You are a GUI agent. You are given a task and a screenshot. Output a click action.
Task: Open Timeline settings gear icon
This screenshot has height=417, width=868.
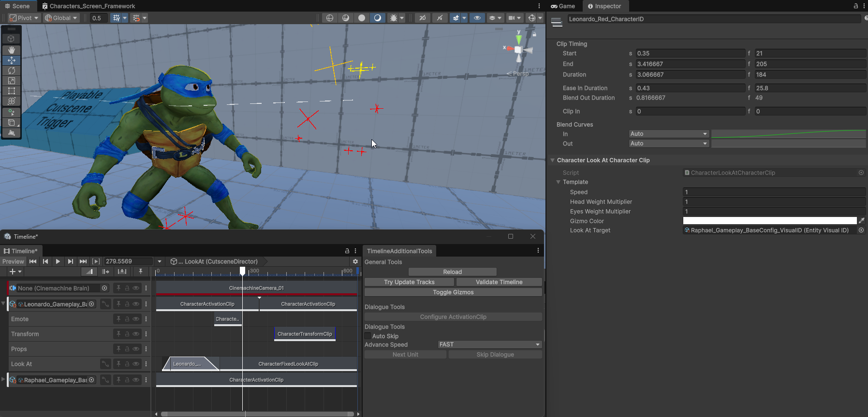355,261
